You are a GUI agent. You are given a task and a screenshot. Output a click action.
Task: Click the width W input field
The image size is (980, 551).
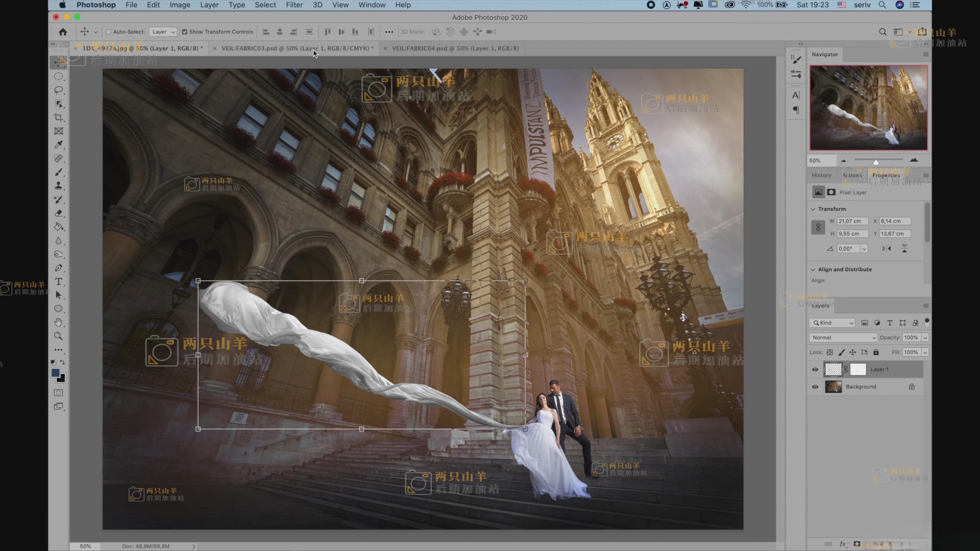[852, 221]
